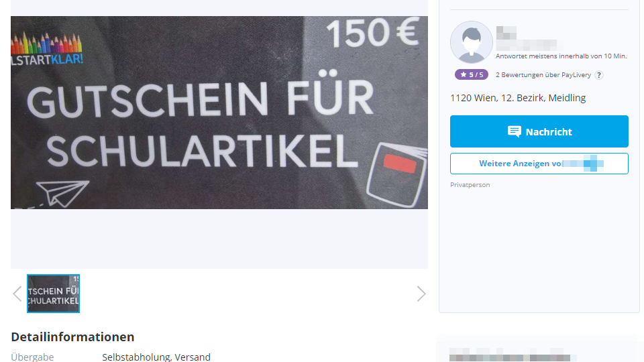Click the 150 € amount on the voucher image
Screen dimensions: 644x362
372,32
